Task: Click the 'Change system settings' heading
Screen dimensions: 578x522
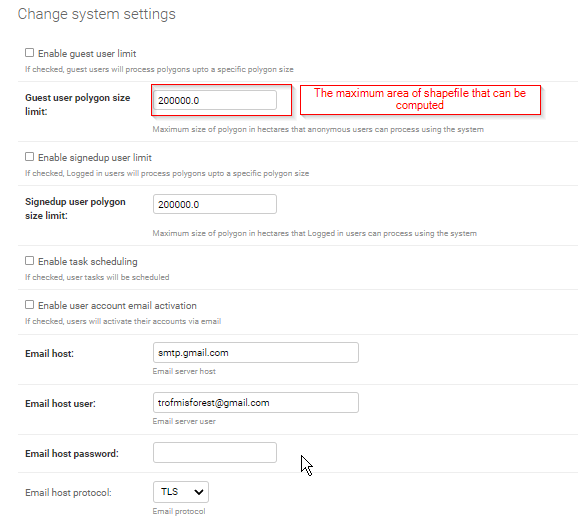Action: pos(97,14)
